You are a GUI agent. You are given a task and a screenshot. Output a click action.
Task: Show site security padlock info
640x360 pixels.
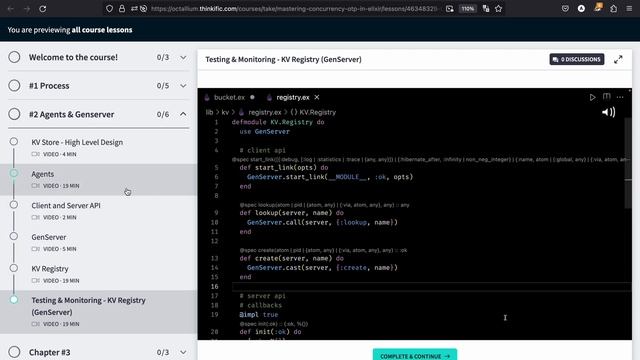point(122,9)
